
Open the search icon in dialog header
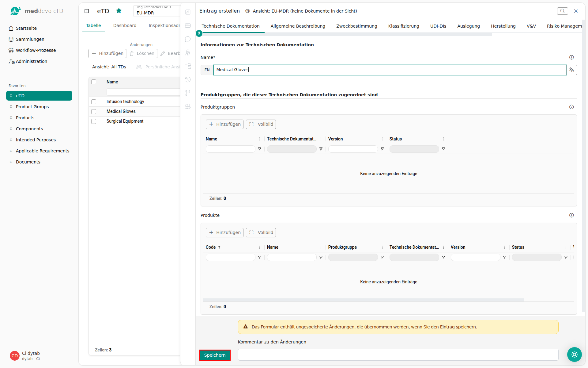[x=562, y=11]
